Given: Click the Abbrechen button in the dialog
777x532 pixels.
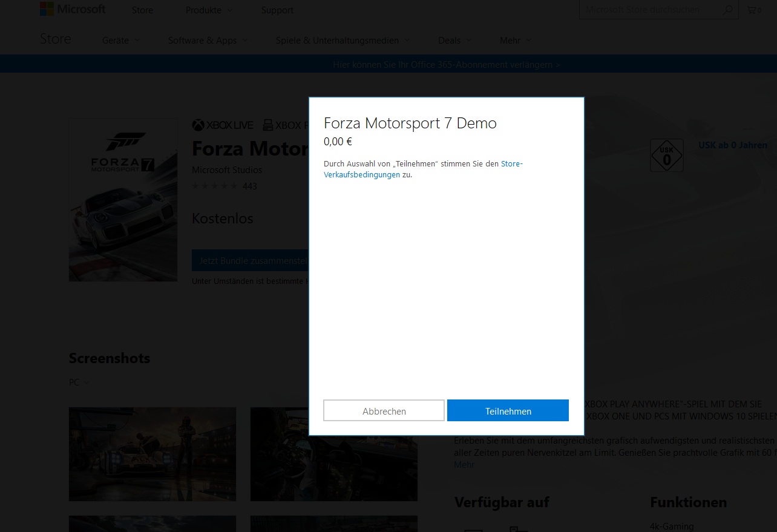Looking at the screenshot, I should 384,410.
